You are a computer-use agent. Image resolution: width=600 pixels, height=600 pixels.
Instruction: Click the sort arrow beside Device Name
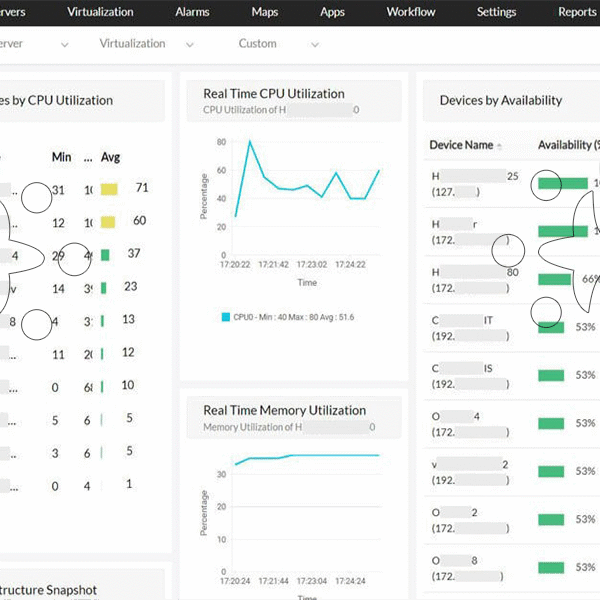click(x=500, y=146)
